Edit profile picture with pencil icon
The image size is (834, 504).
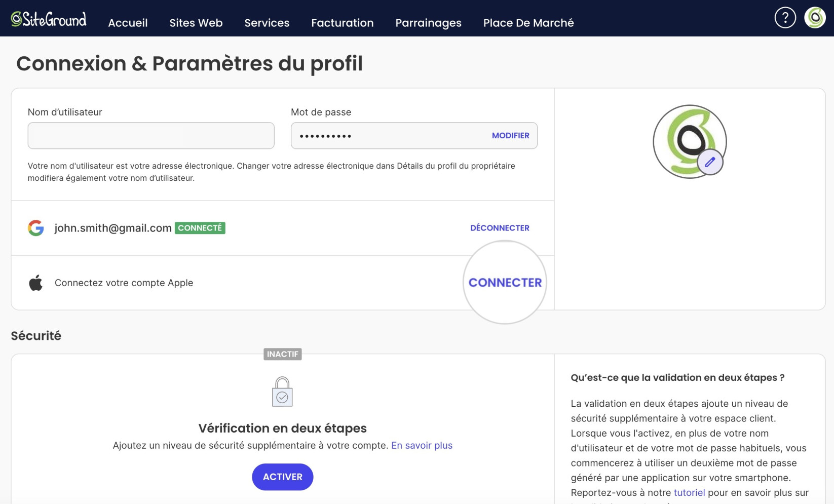point(710,162)
